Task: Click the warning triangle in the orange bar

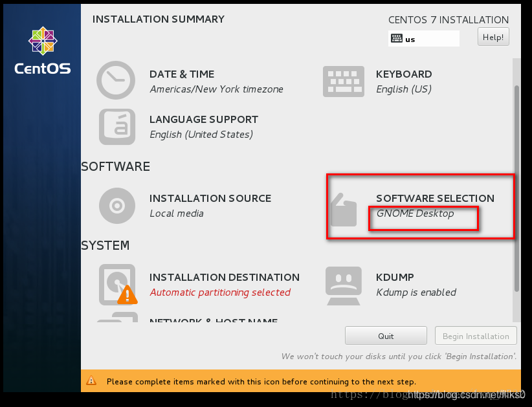Action: (91, 381)
